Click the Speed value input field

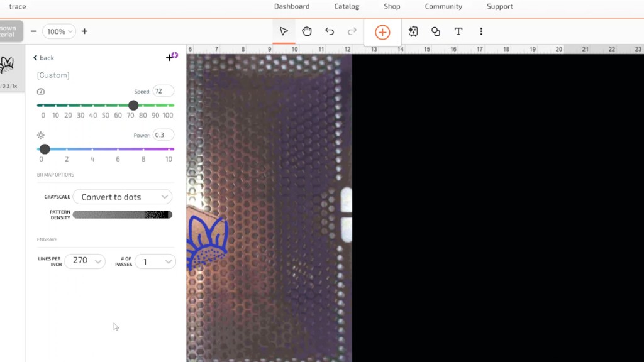pyautogui.click(x=163, y=91)
